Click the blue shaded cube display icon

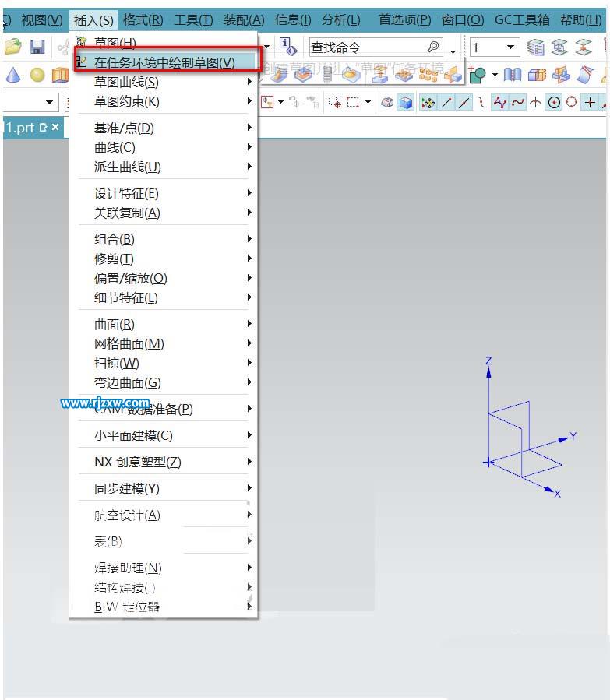405,103
